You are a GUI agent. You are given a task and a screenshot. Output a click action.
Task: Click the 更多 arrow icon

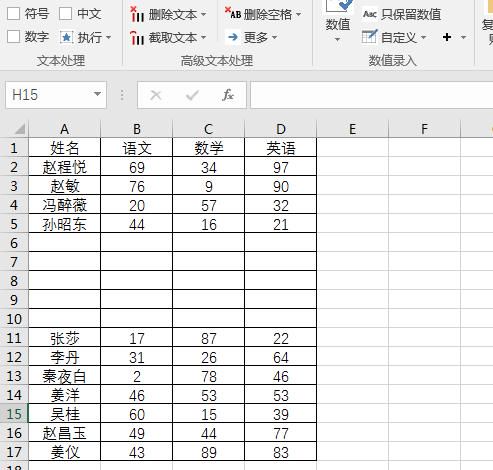pos(233,37)
